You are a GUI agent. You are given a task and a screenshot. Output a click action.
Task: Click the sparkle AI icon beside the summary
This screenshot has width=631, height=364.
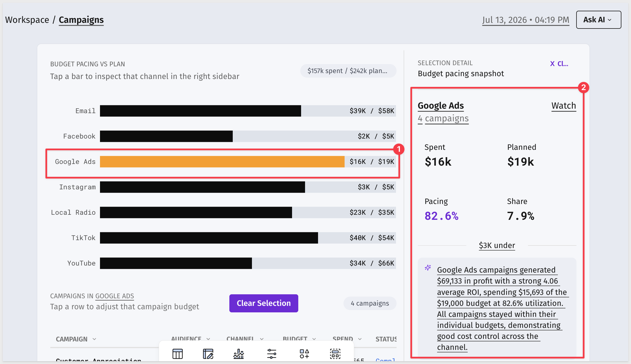click(x=428, y=268)
